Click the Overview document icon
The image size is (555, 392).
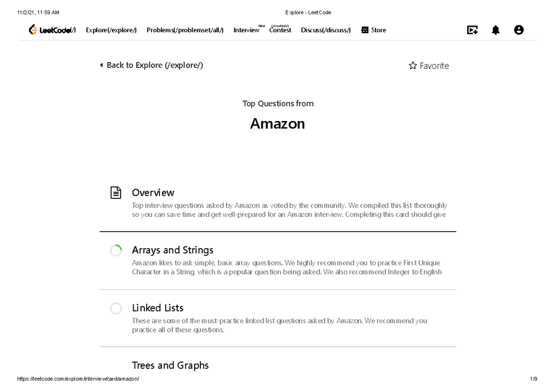[x=116, y=193]
